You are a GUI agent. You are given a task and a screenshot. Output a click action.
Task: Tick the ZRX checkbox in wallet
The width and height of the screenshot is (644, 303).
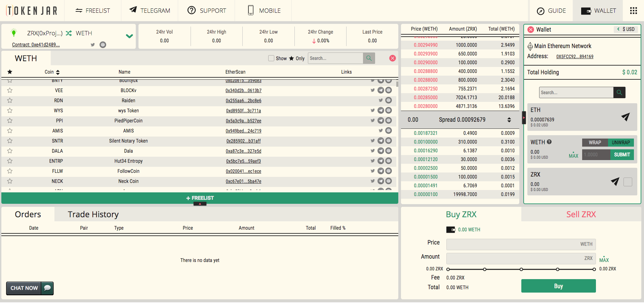(x=628, y=182)
